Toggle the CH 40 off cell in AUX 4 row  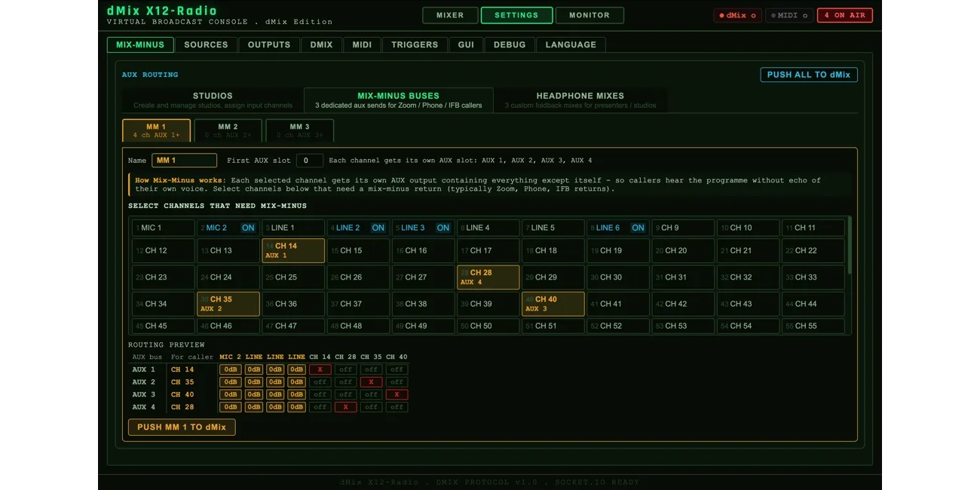coord(397,407)
